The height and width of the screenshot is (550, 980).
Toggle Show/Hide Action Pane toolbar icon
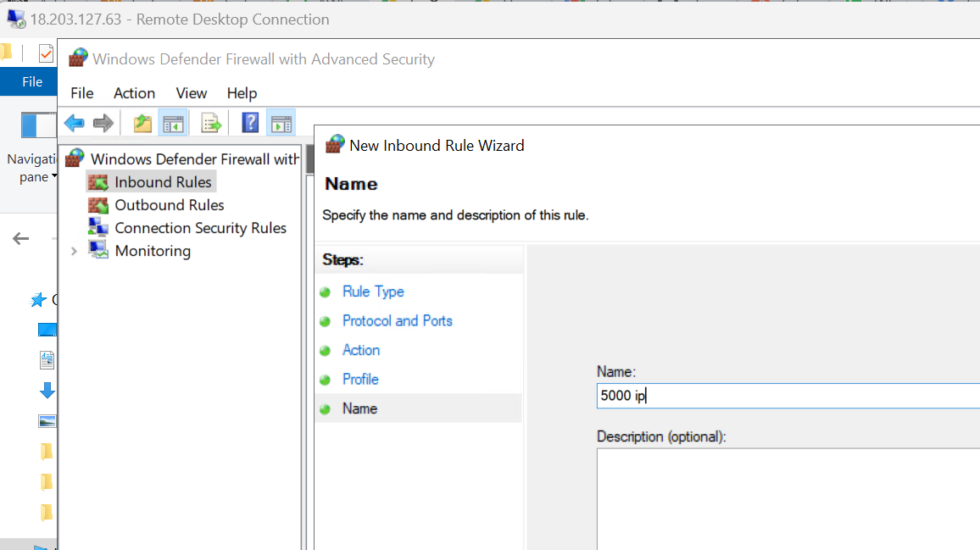point(281,123)
